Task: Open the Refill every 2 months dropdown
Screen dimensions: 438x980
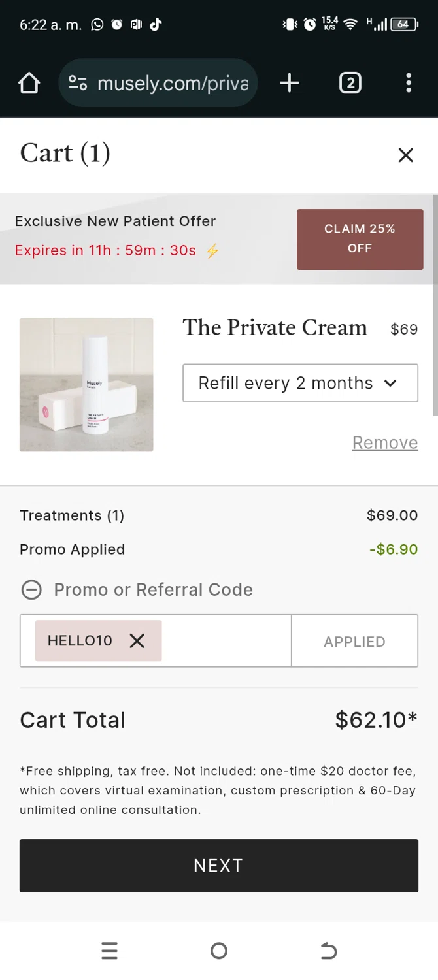Action: (x=300, y=383)
